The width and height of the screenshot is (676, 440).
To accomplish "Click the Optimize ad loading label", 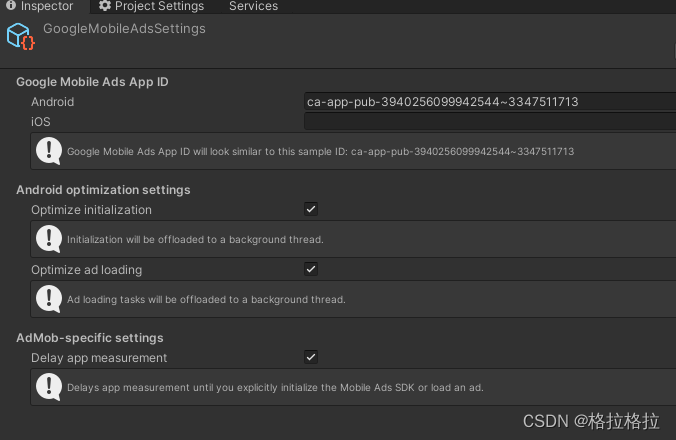I will [x=86, y=270].
